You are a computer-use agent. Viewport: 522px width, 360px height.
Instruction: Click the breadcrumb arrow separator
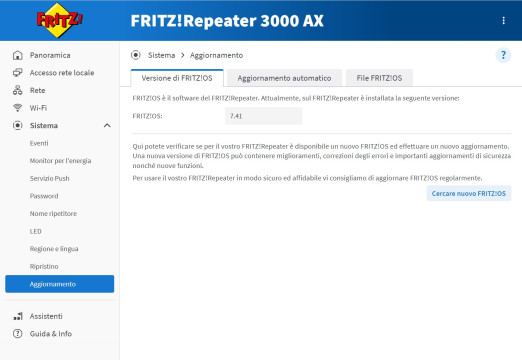tap(183, 55)
